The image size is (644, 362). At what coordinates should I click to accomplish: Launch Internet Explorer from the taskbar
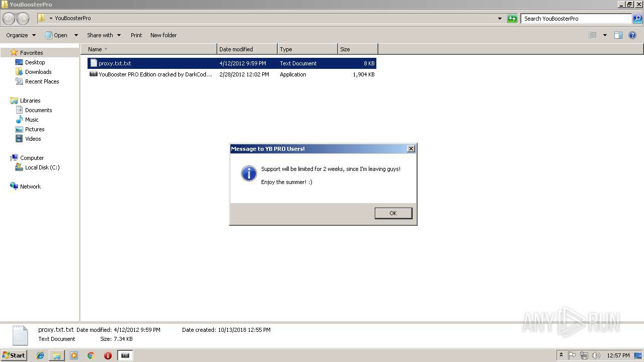pos(40,355)
